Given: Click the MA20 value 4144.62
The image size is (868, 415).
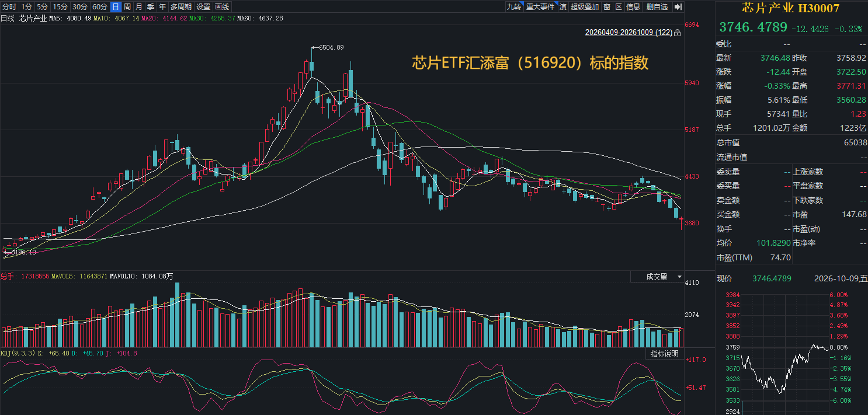Looking at the screenshot, I should 173,19.
